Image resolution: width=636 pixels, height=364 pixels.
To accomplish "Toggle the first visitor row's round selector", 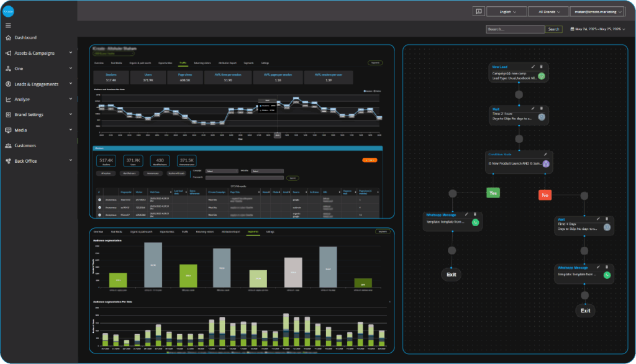I will point(99,200).
